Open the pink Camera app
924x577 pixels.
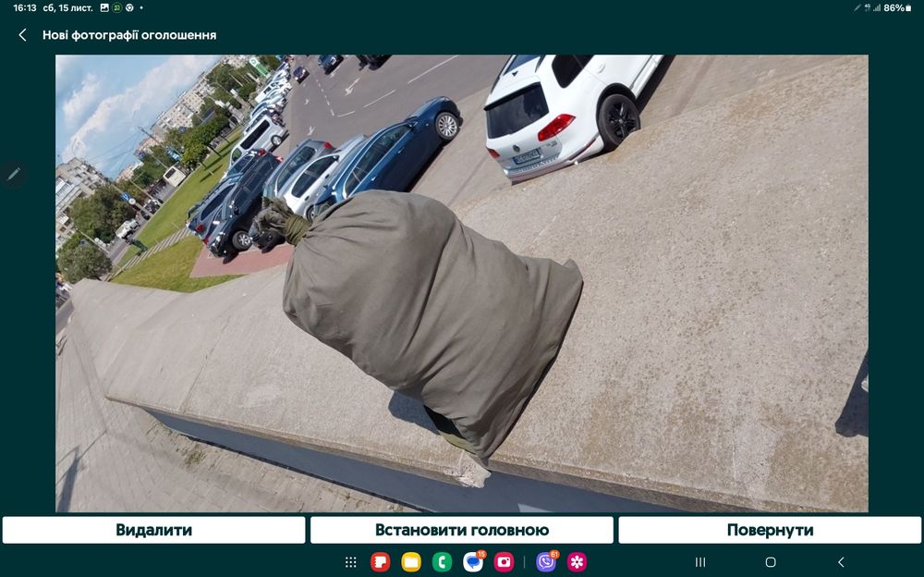(504, 561)
